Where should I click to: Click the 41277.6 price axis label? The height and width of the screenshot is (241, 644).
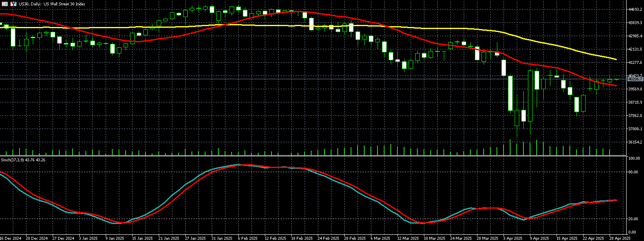pyautogui.click(x=635, y=63)
